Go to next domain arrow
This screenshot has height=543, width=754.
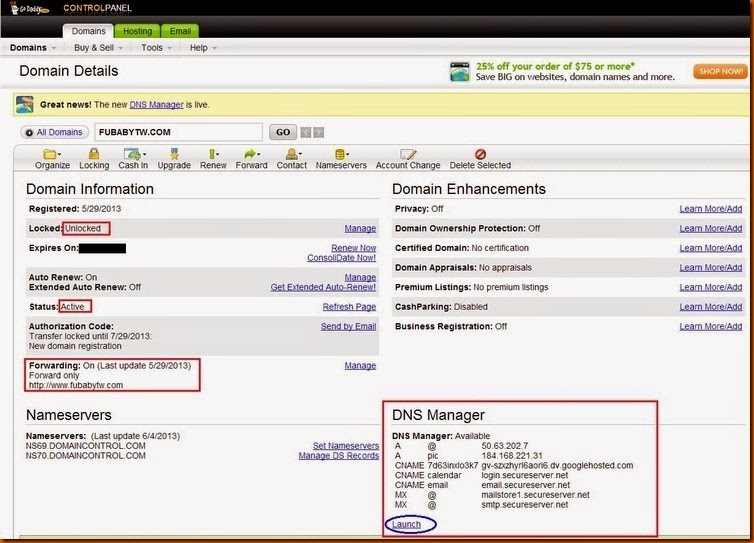pos(318,132)
